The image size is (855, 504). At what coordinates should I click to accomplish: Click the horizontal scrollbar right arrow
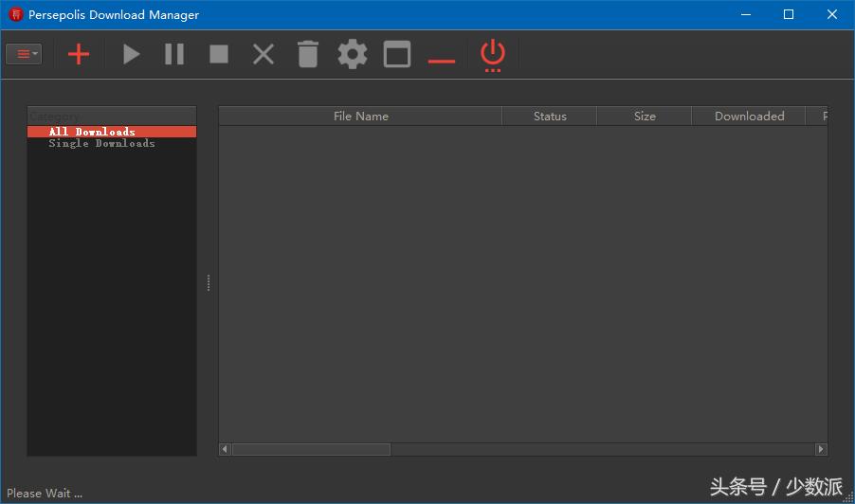821,449
